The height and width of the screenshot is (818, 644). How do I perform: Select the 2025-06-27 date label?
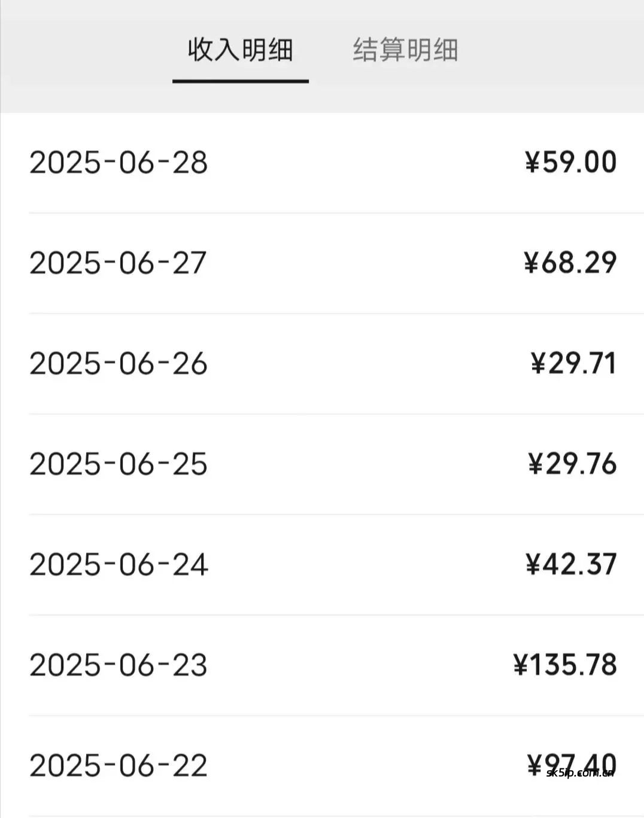click(x=119, y=263)
